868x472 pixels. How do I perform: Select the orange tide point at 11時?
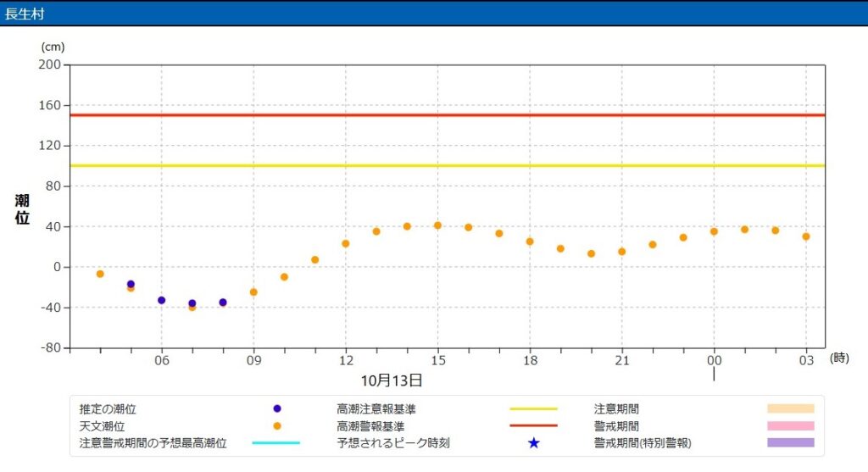[x=315, y=260]
